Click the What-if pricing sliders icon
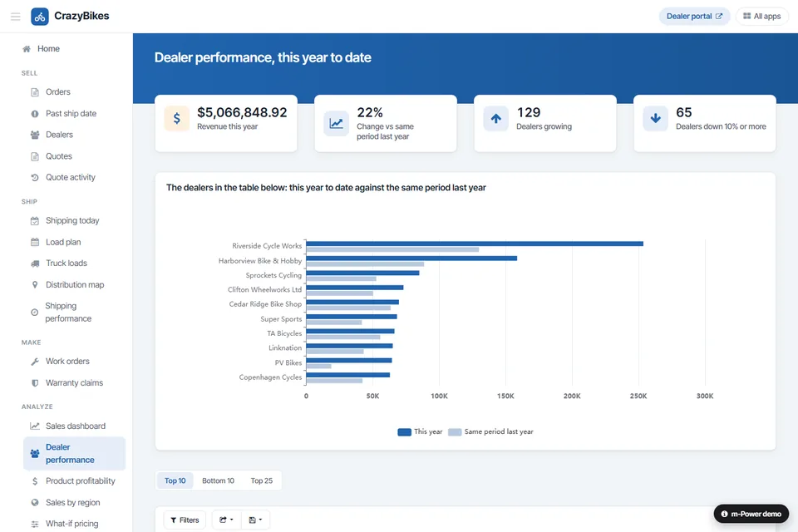Viewport: 798px width, 532px height. click(35, 524)
